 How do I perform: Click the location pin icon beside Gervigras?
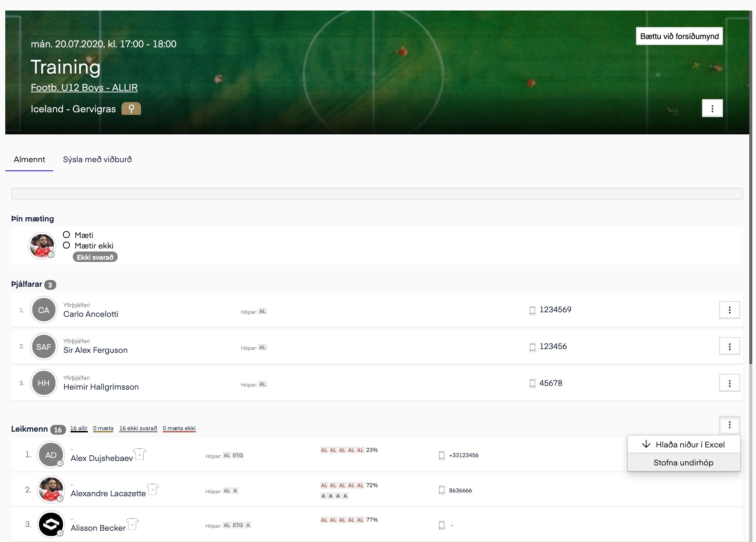[x=131, y=109]
